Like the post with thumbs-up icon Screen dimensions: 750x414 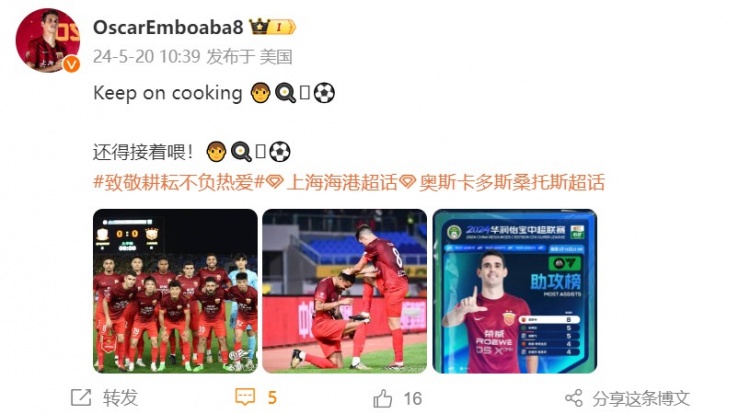(383, 398)
